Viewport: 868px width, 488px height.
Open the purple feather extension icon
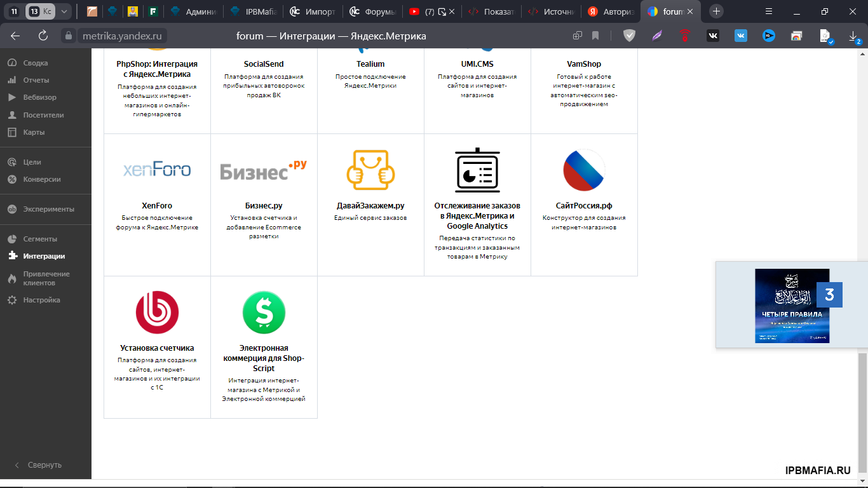657,36
